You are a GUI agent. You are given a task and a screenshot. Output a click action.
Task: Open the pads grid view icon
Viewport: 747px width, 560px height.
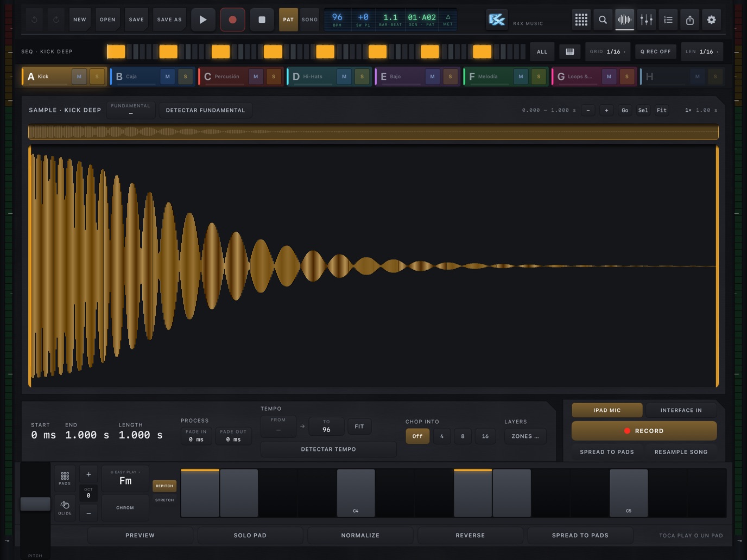pyautogui.click(x=581, y=20)
